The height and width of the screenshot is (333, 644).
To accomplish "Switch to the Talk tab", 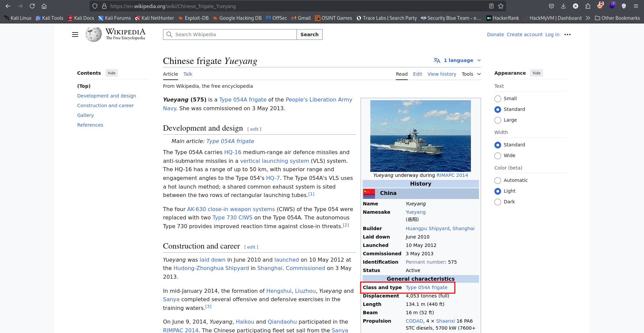I will click(x=188, y=74).
